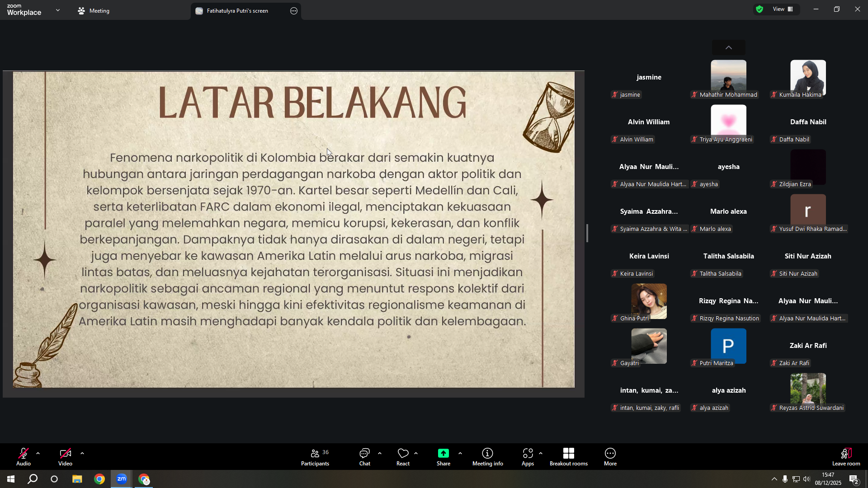868x488 pixels.
Task: Expand audio settings arrow next to Audio
Action: (x=38, y=453)
